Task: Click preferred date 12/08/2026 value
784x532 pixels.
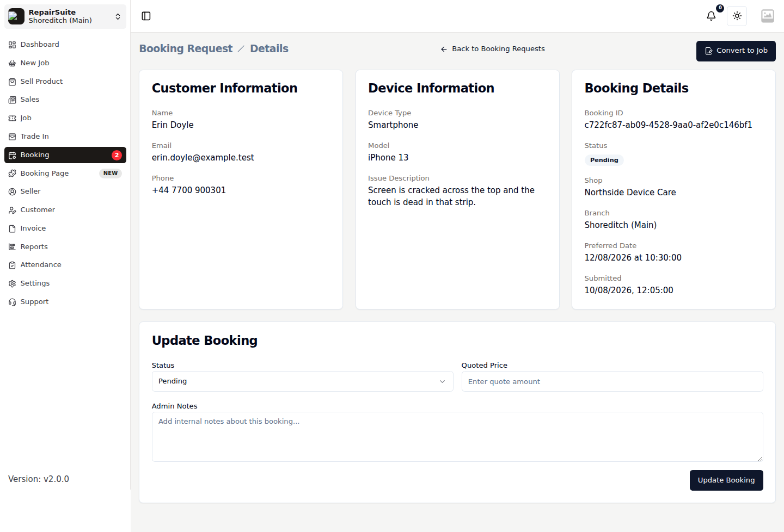Action: 633,258
